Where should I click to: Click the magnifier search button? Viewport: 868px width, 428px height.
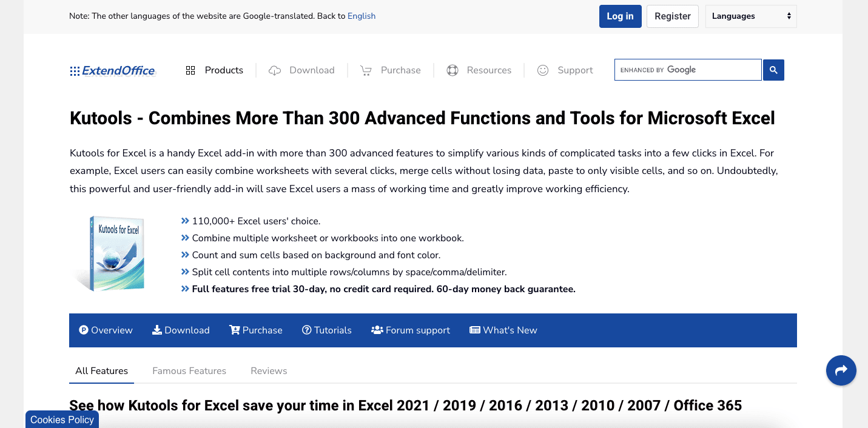point(773,70)
